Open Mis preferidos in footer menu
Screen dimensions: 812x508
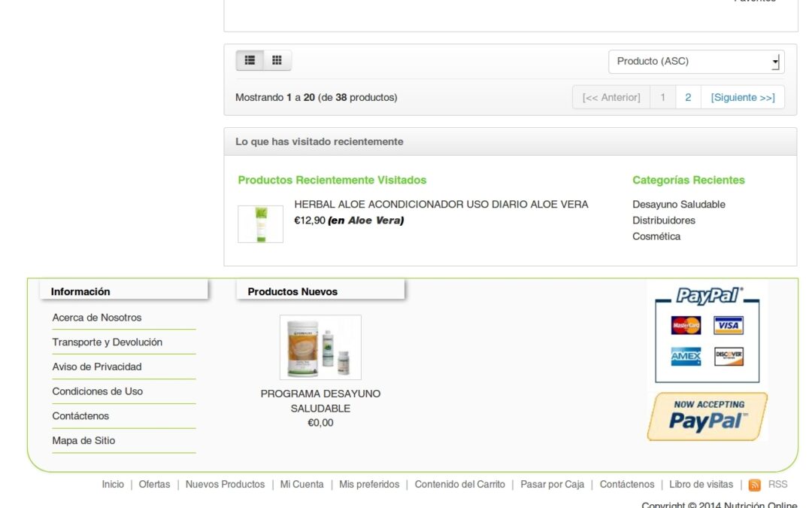(369, 484)
